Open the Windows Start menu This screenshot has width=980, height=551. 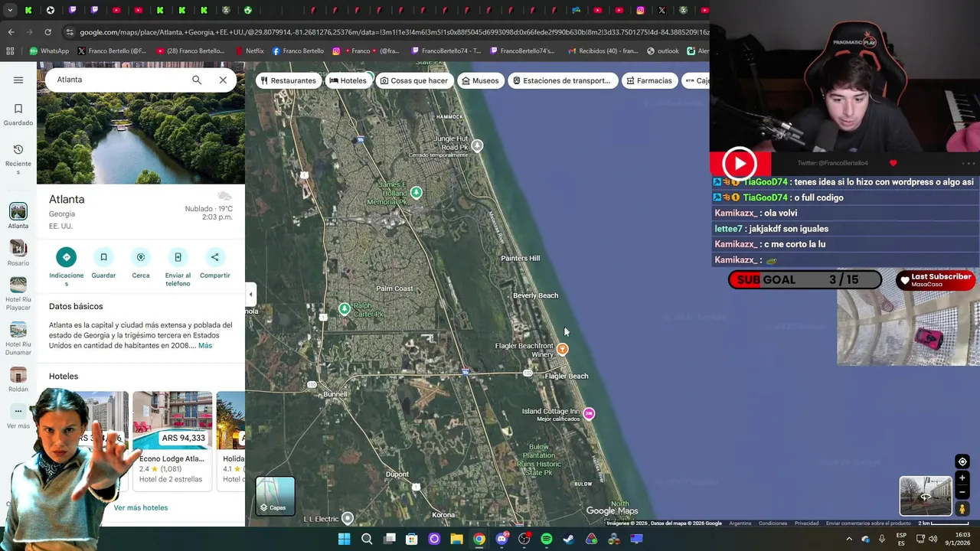[x=345, y=539]
